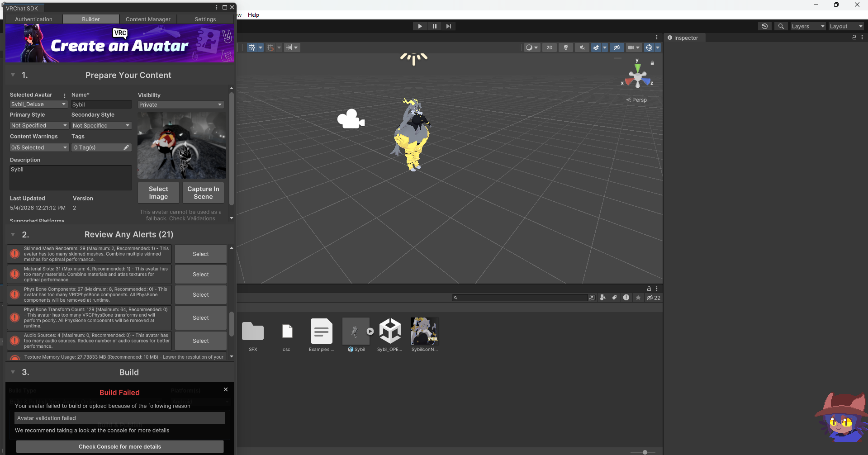
Task: Click the lock icon next to the orientation gizmo
Action: click(652, 63)
